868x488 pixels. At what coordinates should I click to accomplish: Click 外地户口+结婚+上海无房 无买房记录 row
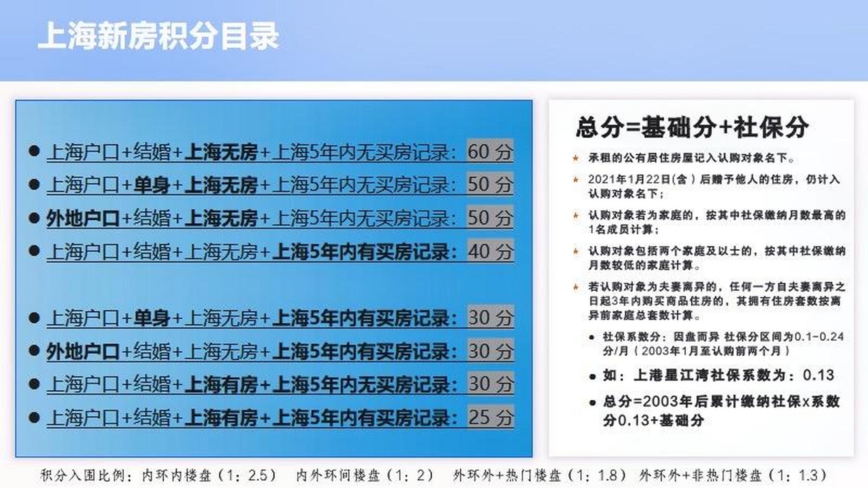[280, 218]
